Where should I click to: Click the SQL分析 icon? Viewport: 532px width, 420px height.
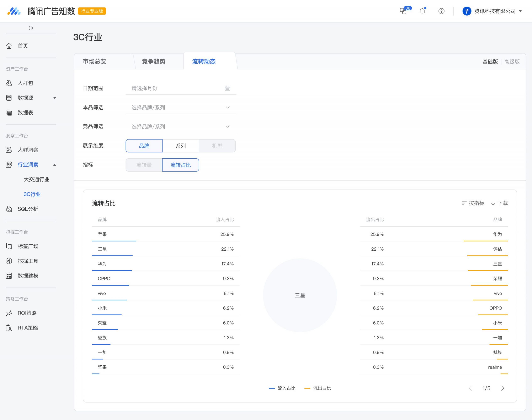click(x=9, y=209)
